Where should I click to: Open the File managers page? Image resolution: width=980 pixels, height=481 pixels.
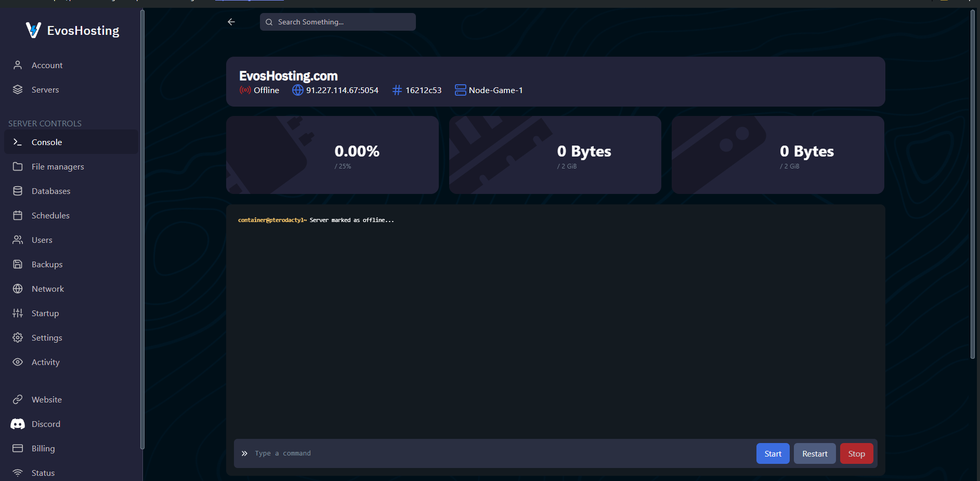click(57, 166)
